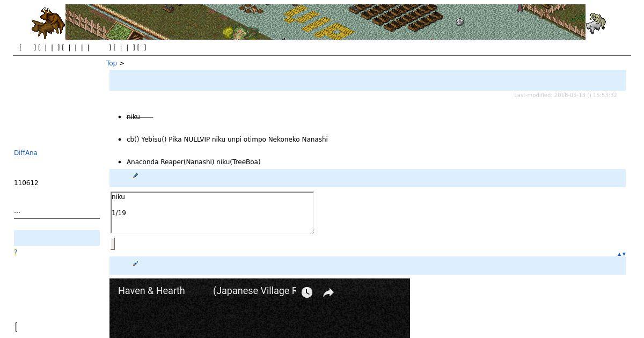Click the village map banner image
The image size is (644, 338).
tap(325, 22)
